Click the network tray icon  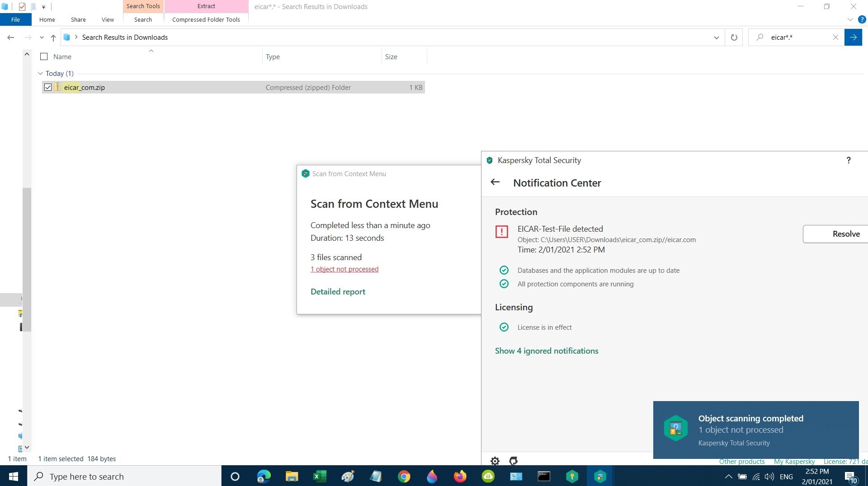756,477
